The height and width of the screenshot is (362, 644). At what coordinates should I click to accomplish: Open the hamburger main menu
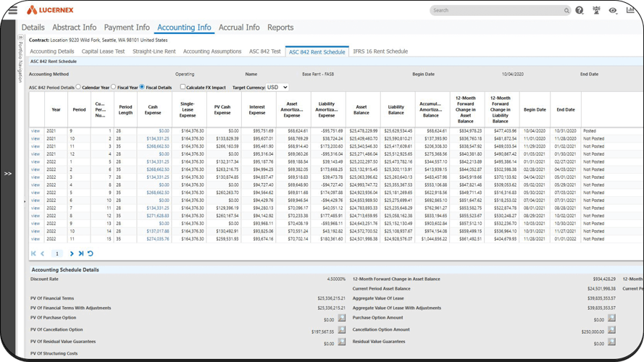click(x=13, y=10)
